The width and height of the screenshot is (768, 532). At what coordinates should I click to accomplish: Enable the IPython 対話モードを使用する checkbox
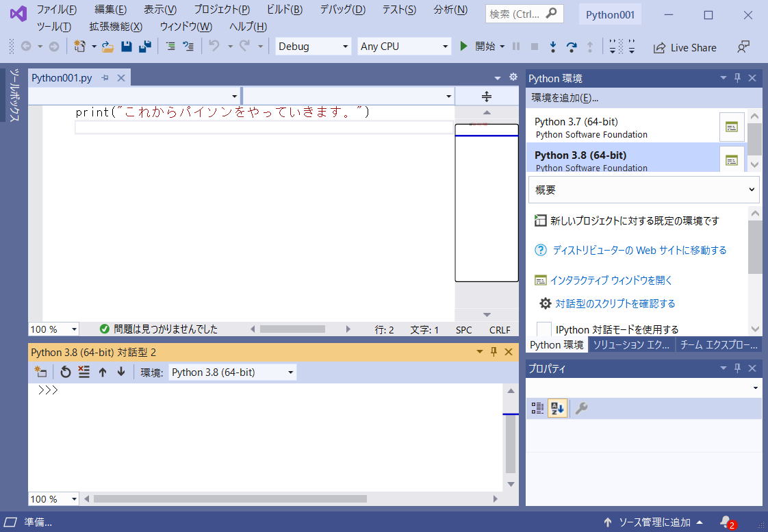pyautogui.click(x=544, y=329)
